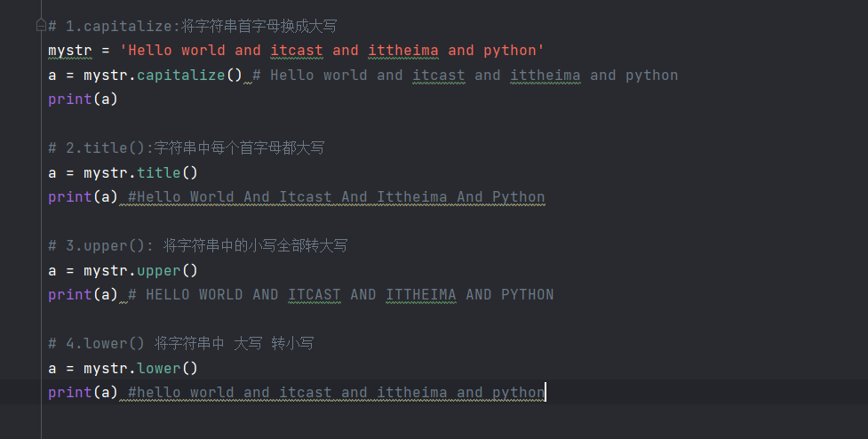Click the word python inside the red string

coord(510,51)
